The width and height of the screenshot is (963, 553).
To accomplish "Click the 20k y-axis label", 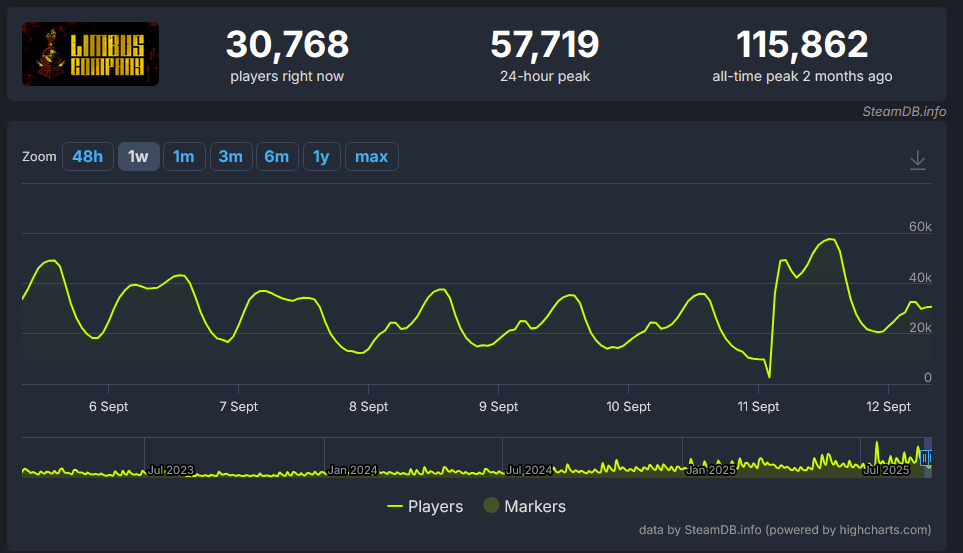I will tap(920, 328).
